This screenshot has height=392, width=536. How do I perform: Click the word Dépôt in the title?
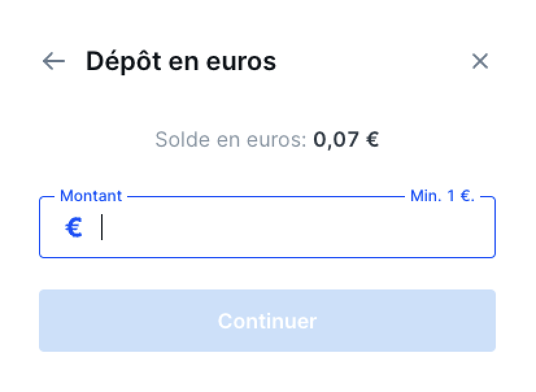click(123, 62)
